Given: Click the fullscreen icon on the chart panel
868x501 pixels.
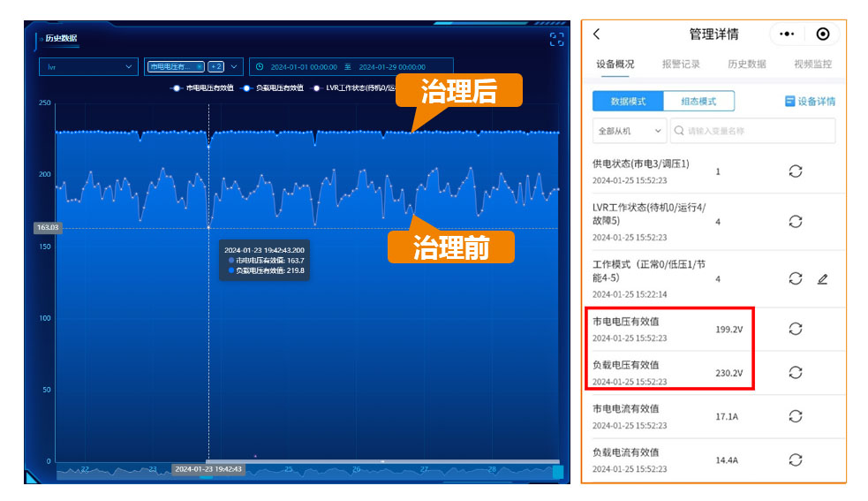Looking at the screenshot, I should (556, 39).
